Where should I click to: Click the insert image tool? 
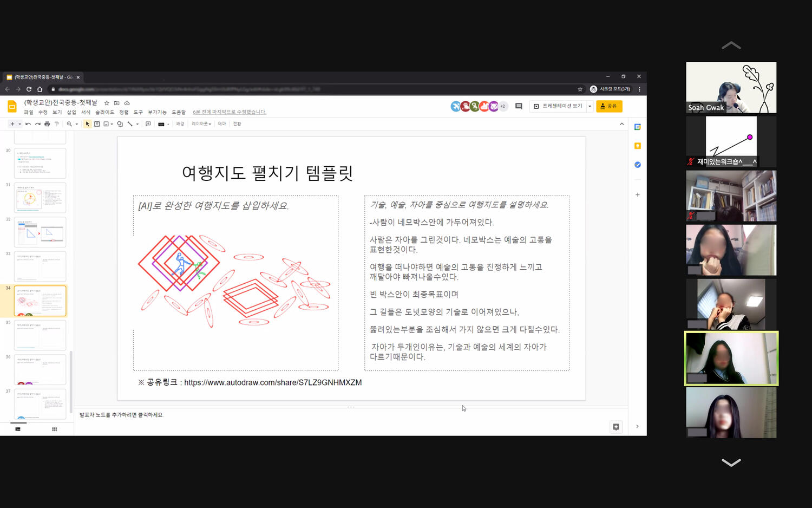106,124
